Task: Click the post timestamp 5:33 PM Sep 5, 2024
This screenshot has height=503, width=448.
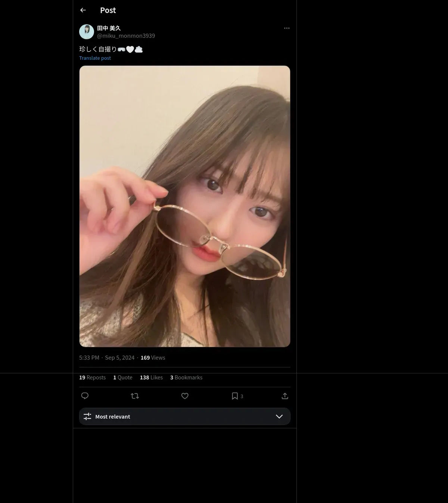Action: pos(107,358)
